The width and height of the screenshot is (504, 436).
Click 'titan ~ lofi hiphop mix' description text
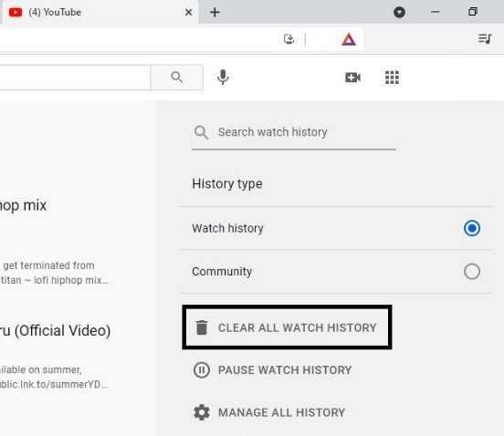[54, 280]
